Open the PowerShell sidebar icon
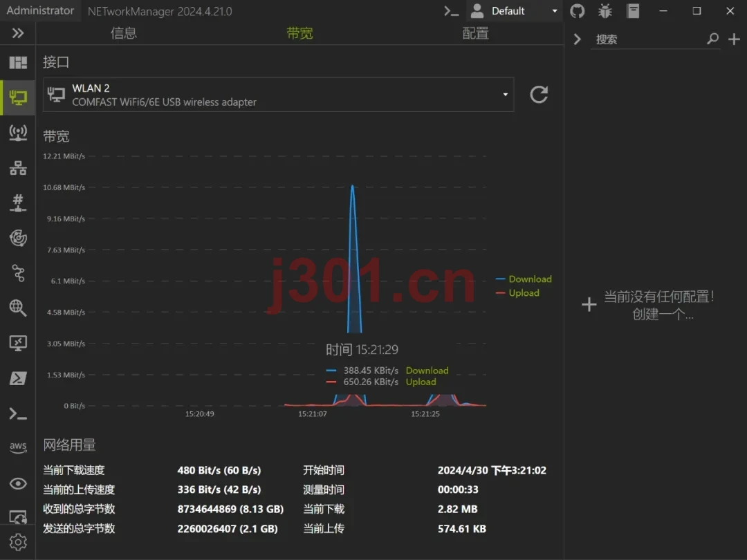This screenshot has height=560, width=747. (17, 379)
